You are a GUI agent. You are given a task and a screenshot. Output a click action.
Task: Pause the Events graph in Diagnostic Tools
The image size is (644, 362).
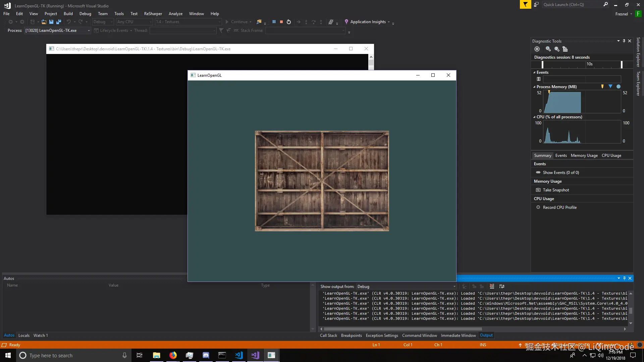click(x=539, y=79)
